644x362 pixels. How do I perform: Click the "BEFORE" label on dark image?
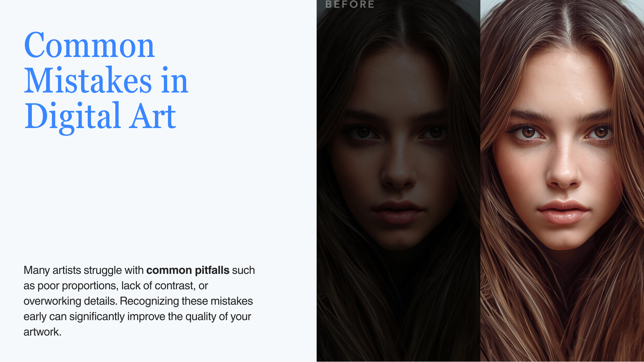click(x=350, y=4)
